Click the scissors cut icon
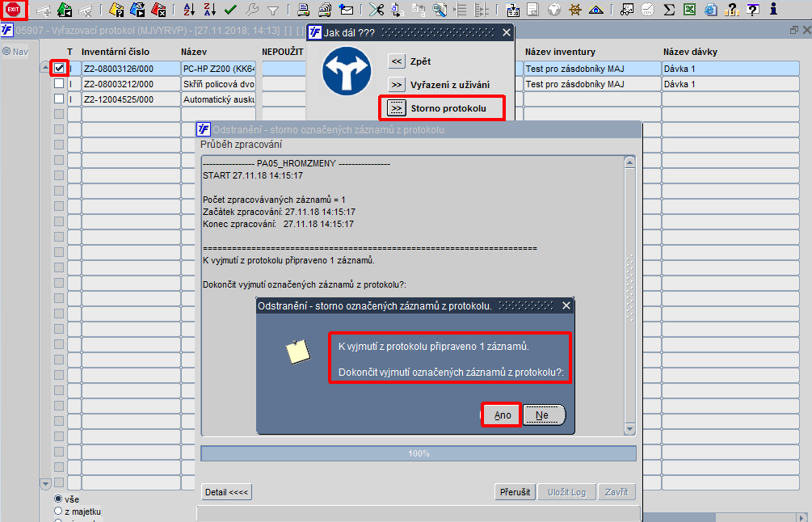 (377, 10)
